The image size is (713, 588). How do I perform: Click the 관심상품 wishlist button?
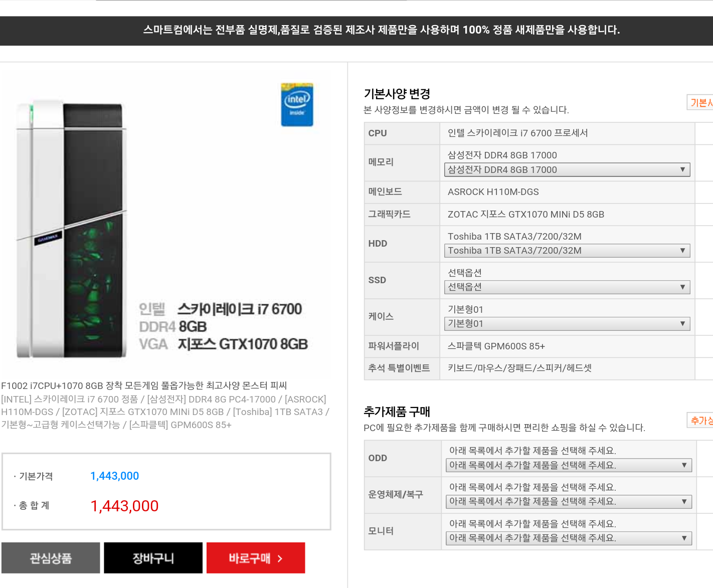[51, 558]
